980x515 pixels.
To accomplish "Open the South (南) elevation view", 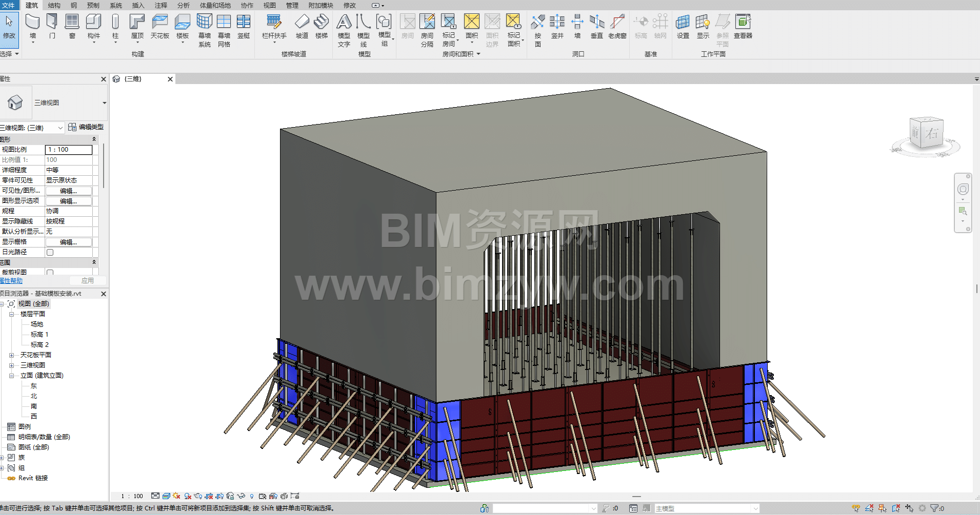I will (34, 406).
